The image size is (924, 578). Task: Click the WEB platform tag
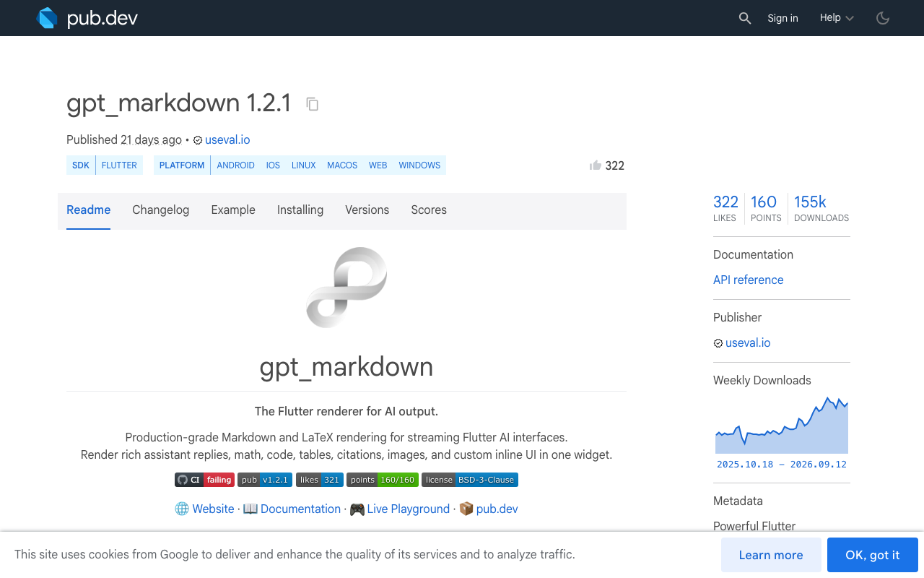coord(378,165)
